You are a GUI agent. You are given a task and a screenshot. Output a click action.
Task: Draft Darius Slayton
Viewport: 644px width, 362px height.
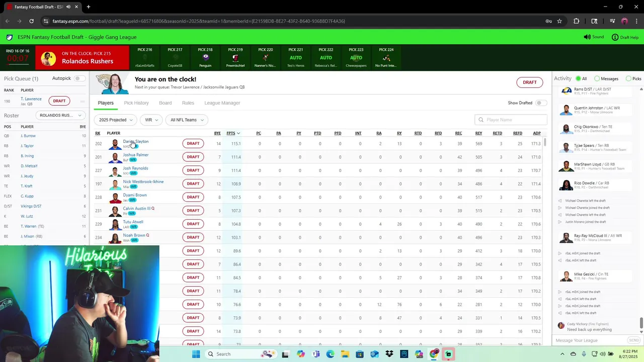[193, 143]
